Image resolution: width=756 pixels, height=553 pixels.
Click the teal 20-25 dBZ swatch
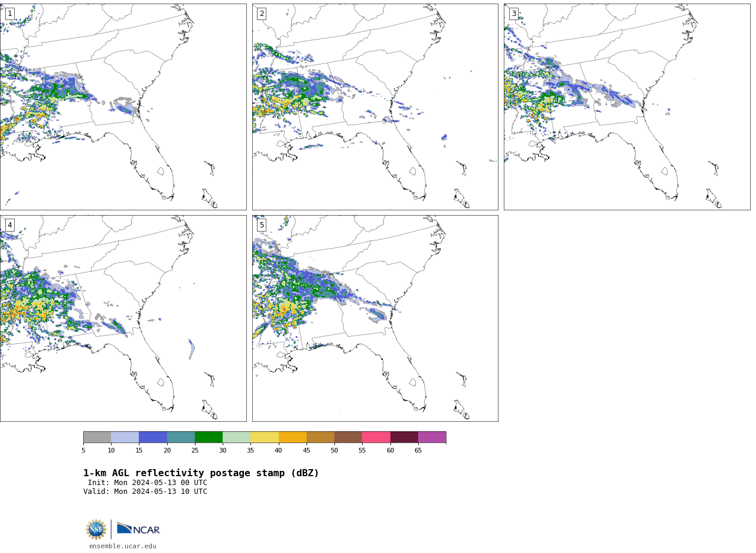(x=181, y=437)
